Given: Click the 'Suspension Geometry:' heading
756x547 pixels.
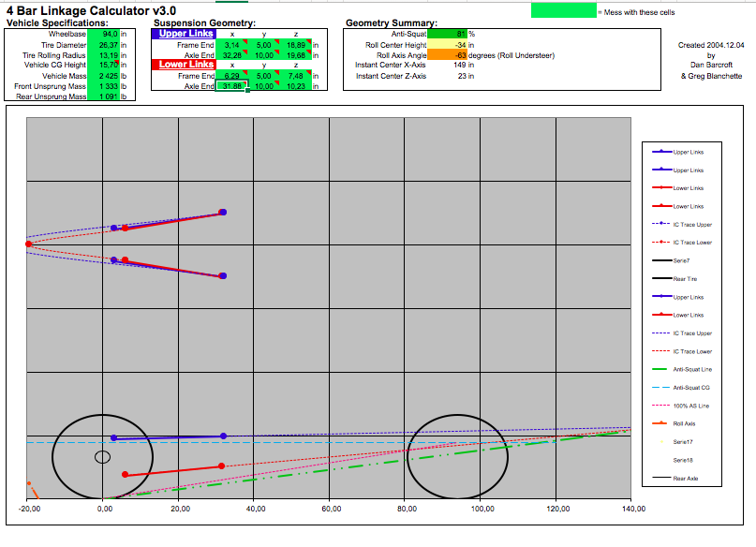Looking at the screenshot, I should [x=204, y=23].
